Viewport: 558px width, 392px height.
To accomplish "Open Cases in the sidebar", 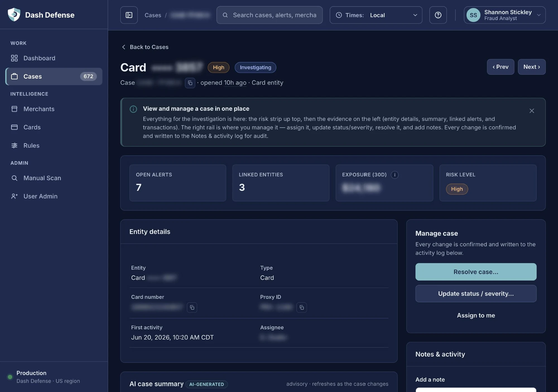I will click(x=54, y=76).
